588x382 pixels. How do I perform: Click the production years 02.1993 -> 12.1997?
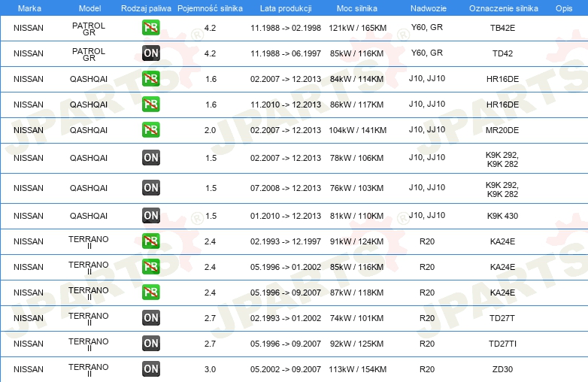point(286,241)
